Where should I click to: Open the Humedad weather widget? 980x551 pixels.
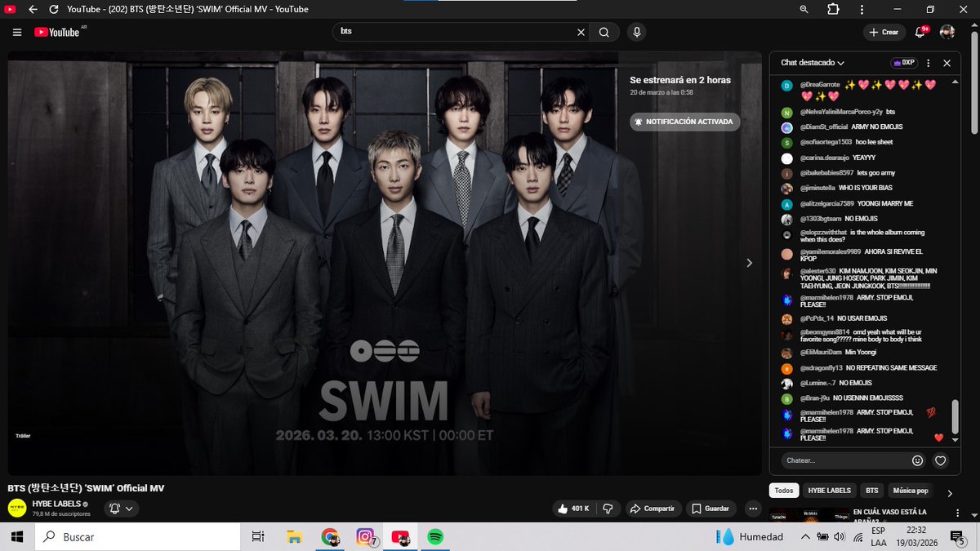(x=750, y=536)
